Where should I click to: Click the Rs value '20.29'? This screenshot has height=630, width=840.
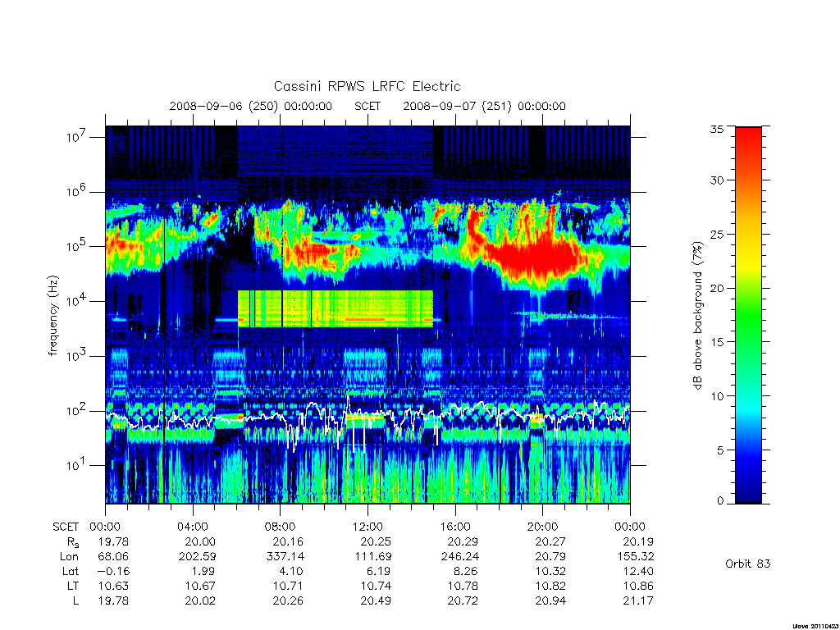coord(463,541)
